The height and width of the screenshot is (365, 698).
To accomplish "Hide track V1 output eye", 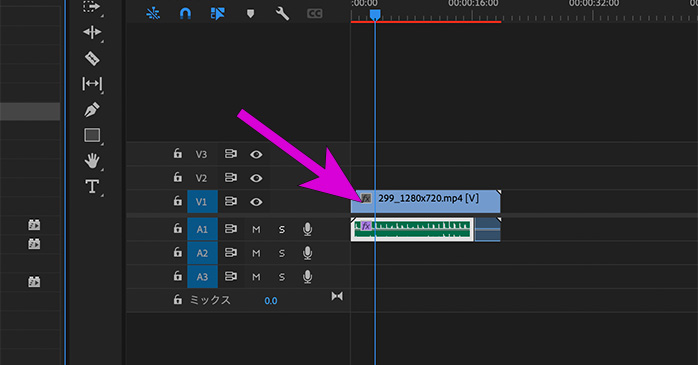I will (x=256, y=202).
